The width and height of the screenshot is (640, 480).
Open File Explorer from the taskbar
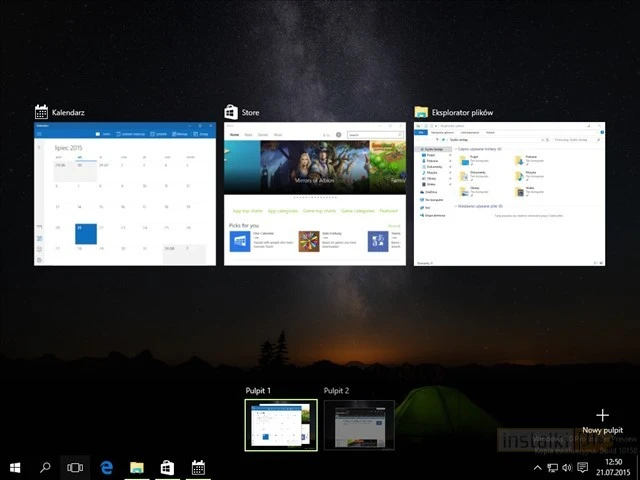coord(137,467)
